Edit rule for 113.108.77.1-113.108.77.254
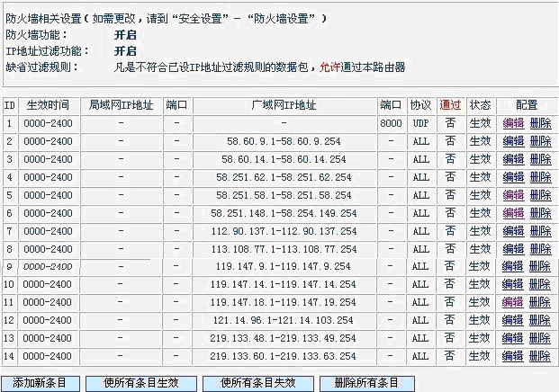559x392 pixels. pyautogui.click(x=512, y=249)
